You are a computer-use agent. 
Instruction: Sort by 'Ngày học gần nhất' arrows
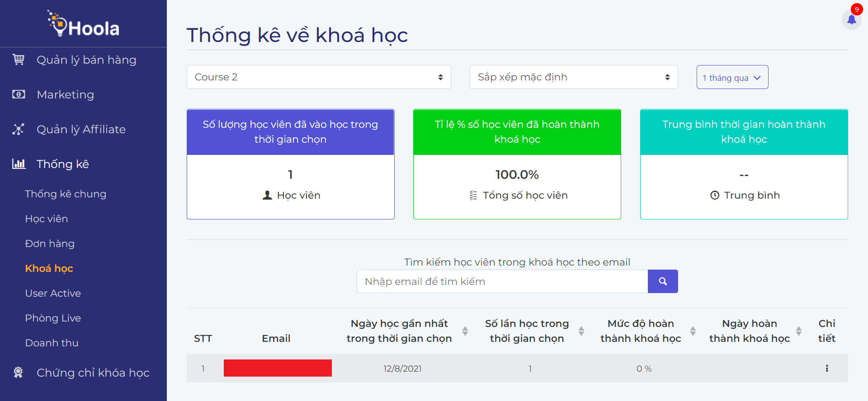click(x=465, y=331)
